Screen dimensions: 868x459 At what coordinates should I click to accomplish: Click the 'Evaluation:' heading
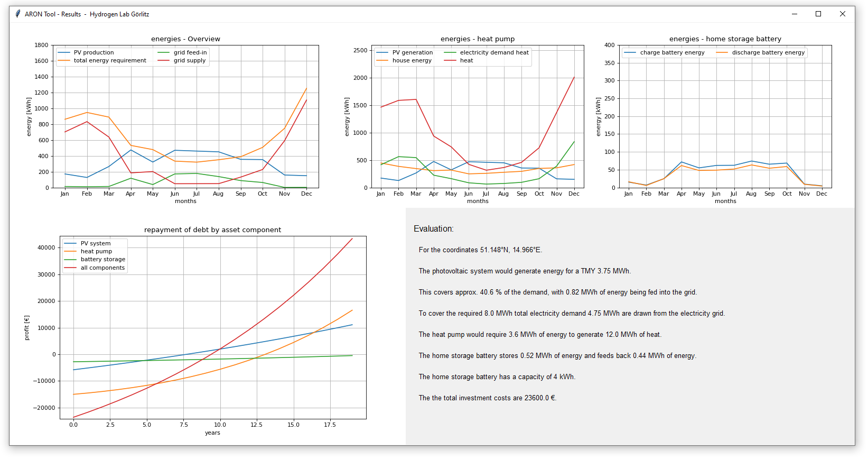433,229
